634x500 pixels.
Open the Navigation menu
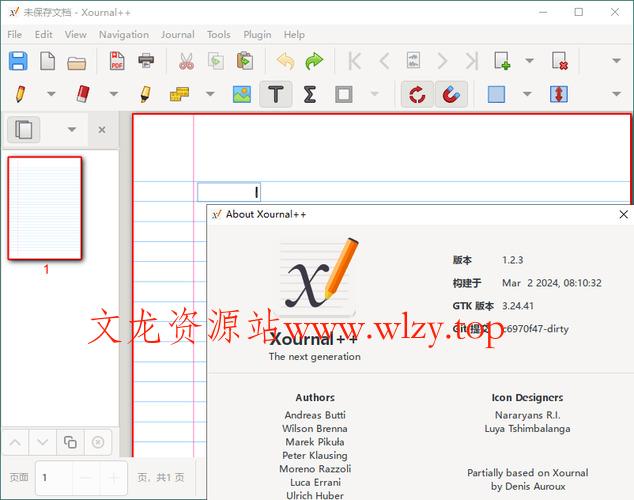[x=124, y=35]
